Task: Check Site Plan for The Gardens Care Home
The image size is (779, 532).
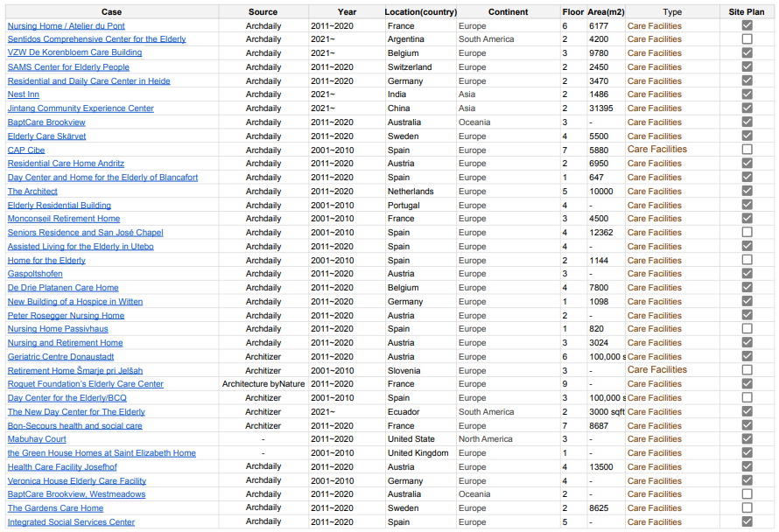Action: [x=747, y=507]
